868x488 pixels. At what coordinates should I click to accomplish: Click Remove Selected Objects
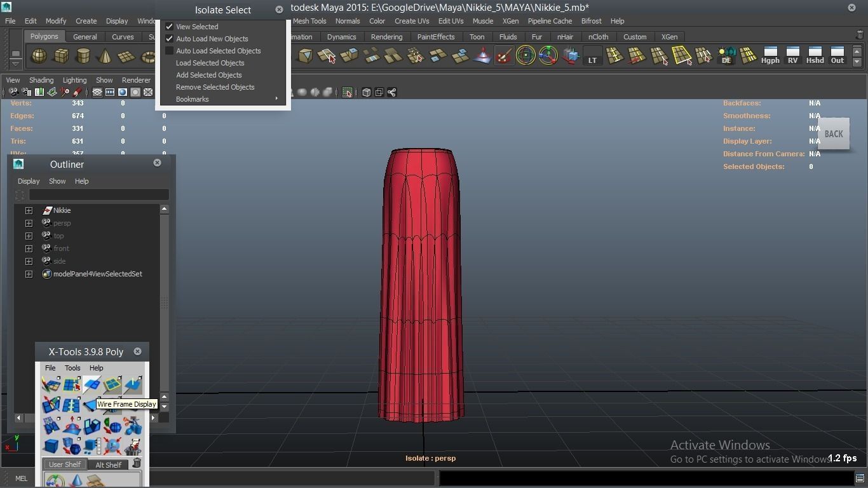(x=215, y=87)
